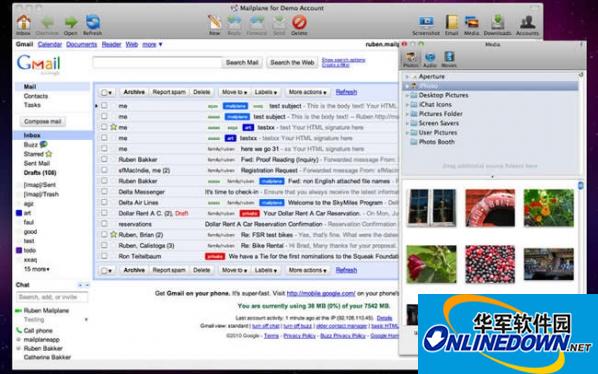Tick the checkbox for Dollar Rent A C. email
This screenshot has height=374, width=598.
(x=104, y=213)
